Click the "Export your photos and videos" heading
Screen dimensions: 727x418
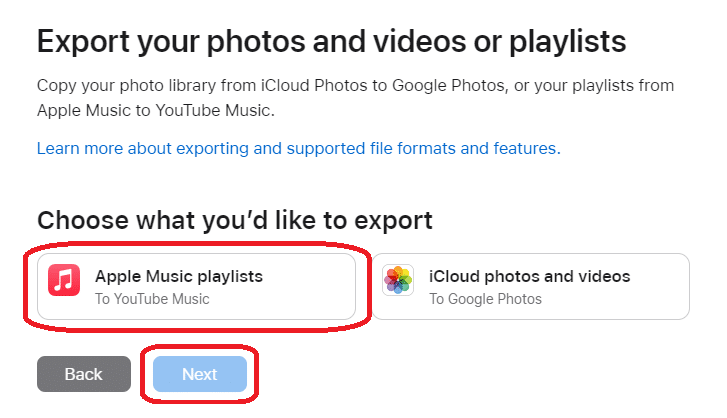click(x=331, y=41)
